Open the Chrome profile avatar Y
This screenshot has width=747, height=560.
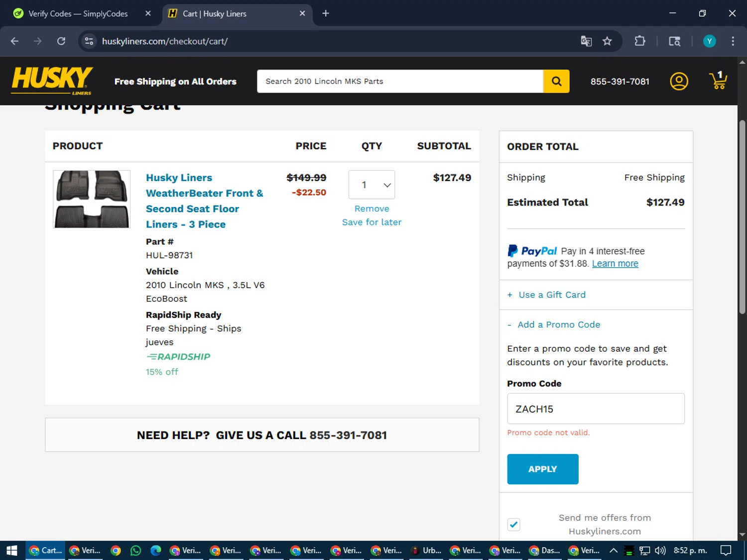coord(709,41)
